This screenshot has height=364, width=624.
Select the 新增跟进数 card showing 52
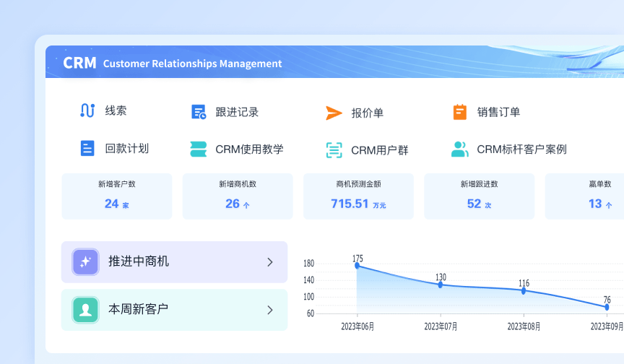coord(480,196)
